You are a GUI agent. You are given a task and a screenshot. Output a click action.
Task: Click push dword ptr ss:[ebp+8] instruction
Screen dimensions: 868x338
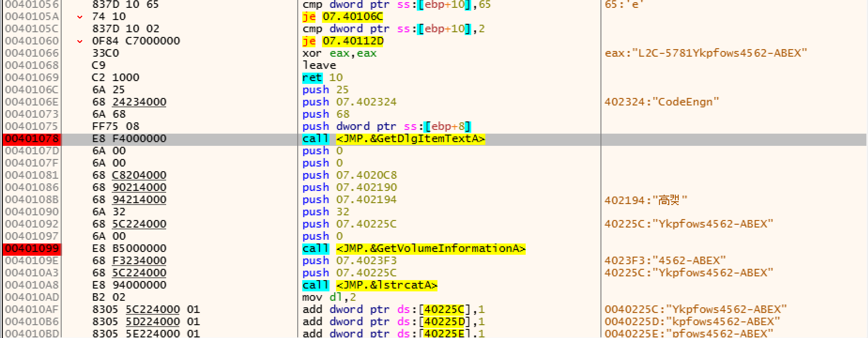(x=386, y=126)
